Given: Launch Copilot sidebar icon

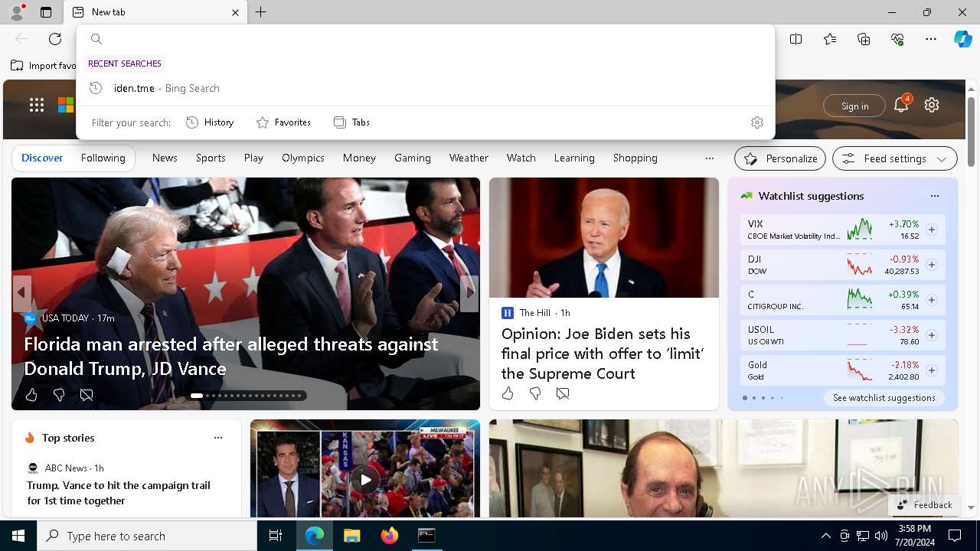Looking at the screenshot, I should tap(963, 39).
